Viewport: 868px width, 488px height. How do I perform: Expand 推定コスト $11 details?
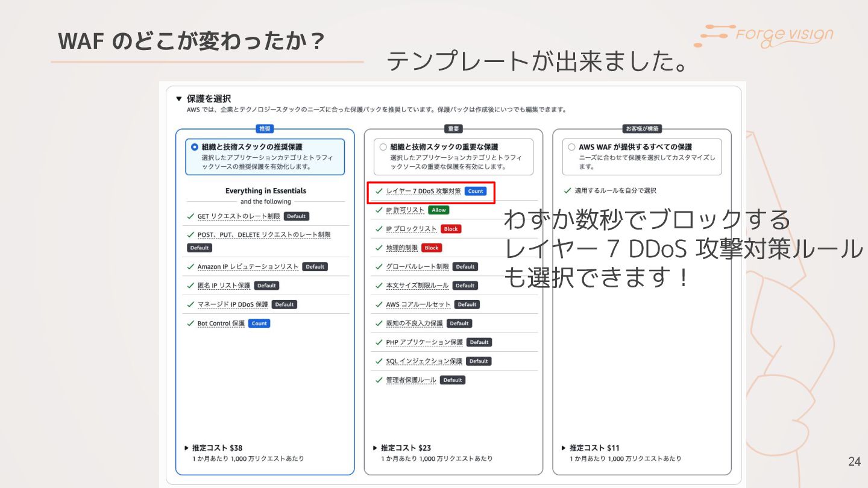[564, 448]
